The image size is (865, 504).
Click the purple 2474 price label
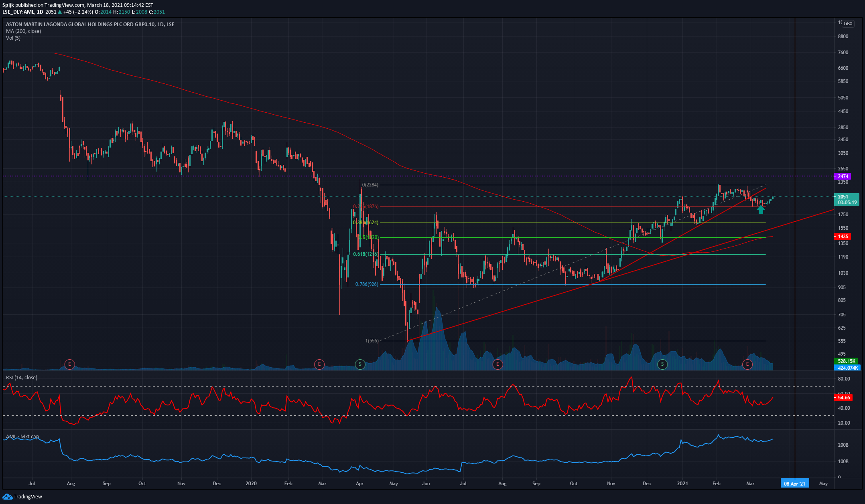843,176
